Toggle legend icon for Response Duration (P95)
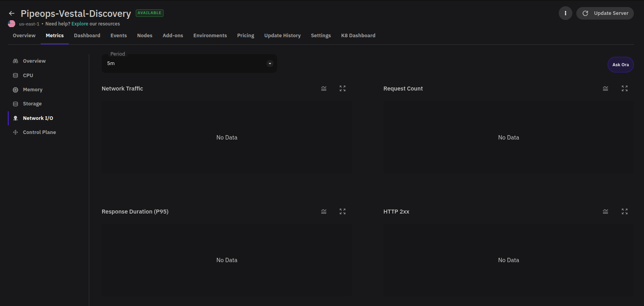 (324, 212)
